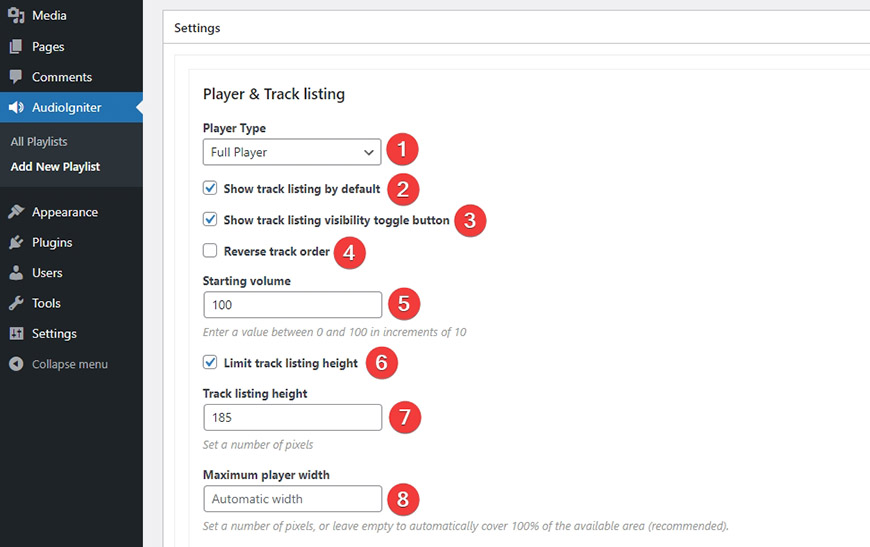
Task: Collapse the sidebar with Collapse menu
Action: point(59,364)
